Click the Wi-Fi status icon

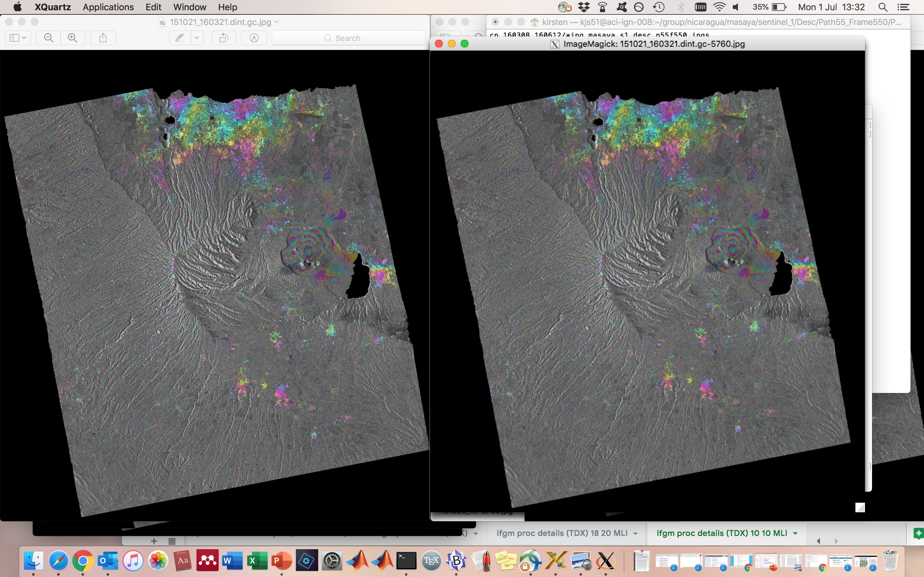719,7
